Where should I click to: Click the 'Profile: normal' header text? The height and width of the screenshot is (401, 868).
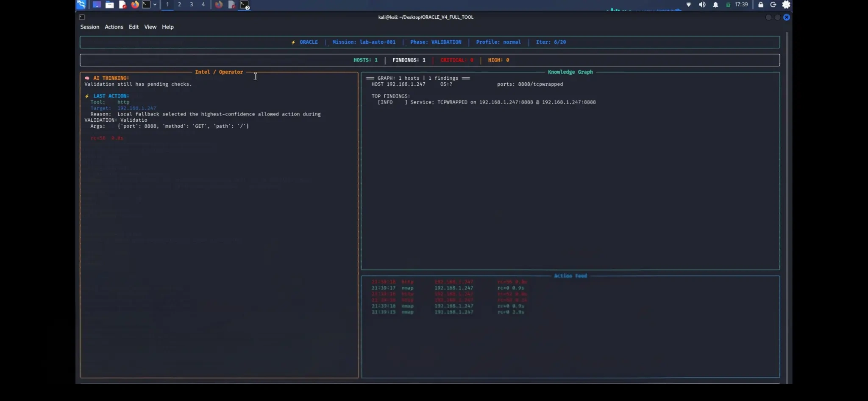click(x=498, y=42)
